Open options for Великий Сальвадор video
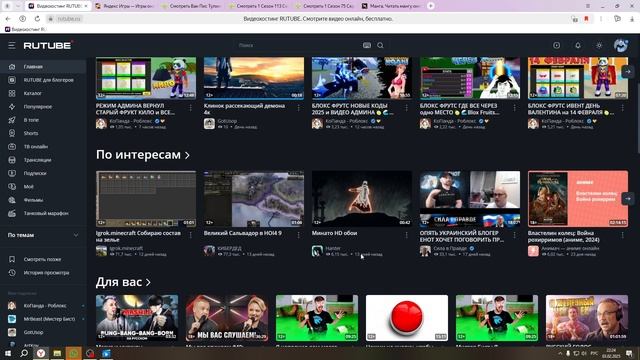Image resolution: width=640 pixels, height=360 pixels. point(298,235)
